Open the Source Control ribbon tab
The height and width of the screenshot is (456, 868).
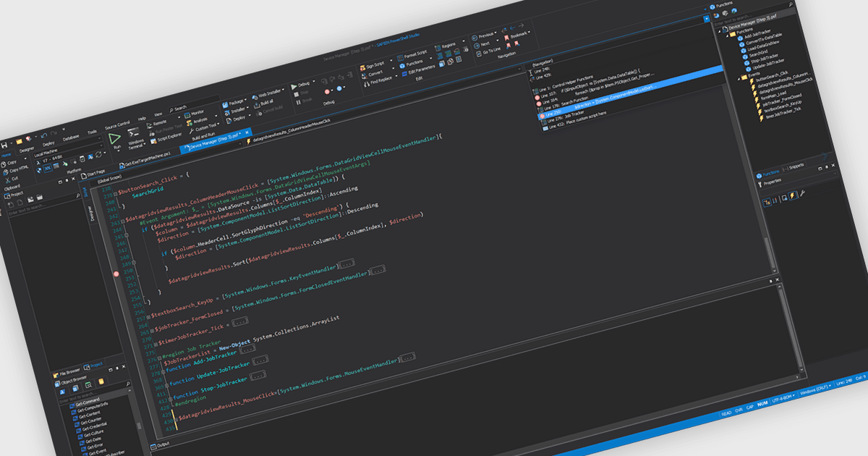tap(117, 125)
